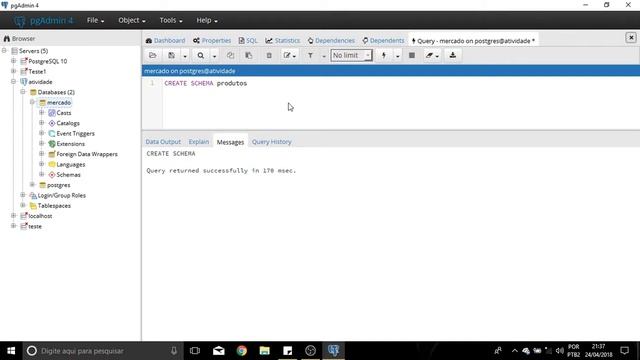Open the File menu

click(95, 20)
